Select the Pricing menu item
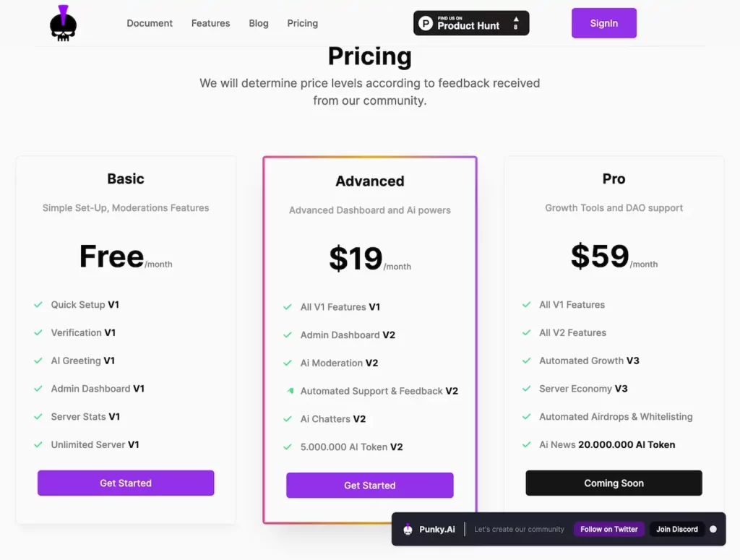The image size is (740, 560). tap(302, 23)
